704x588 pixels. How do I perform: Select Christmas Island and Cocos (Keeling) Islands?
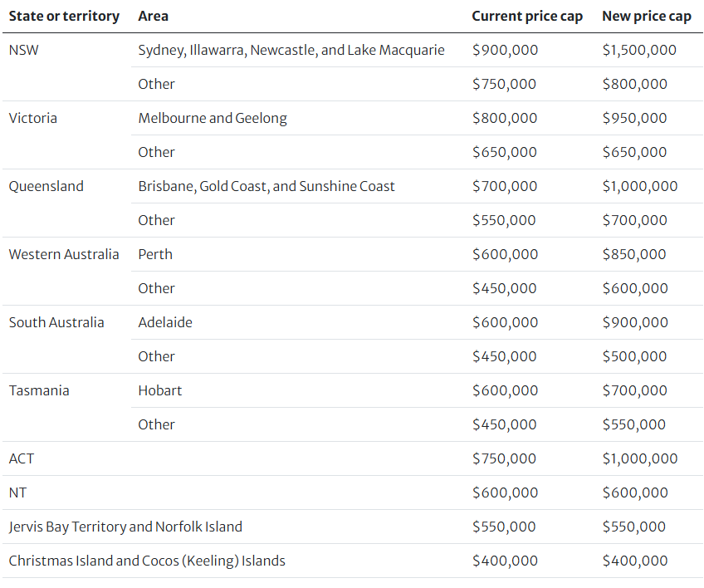tap(147, 561)
